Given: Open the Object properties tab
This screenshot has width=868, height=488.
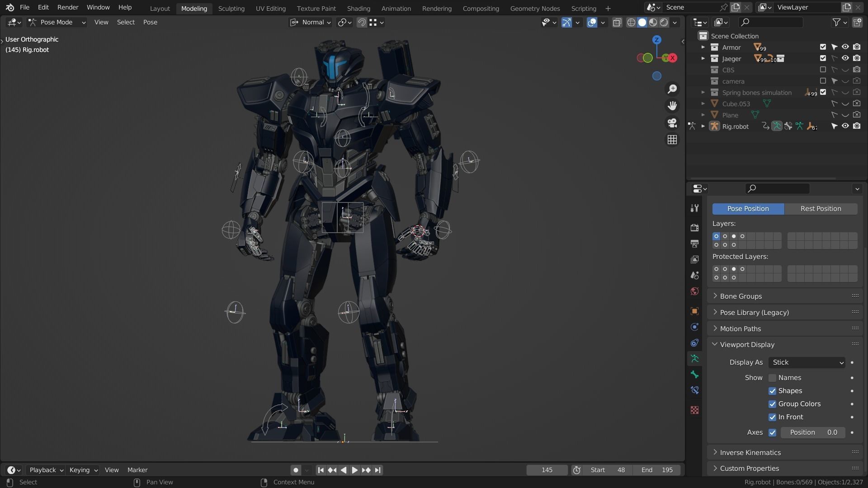Looking at the screenshot, I should 695,311.
